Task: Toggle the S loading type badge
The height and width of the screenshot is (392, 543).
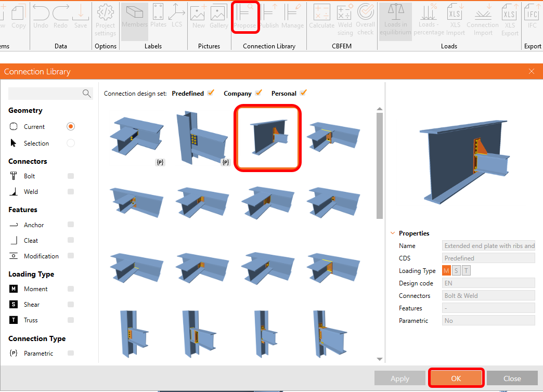Action: point(457,271)
